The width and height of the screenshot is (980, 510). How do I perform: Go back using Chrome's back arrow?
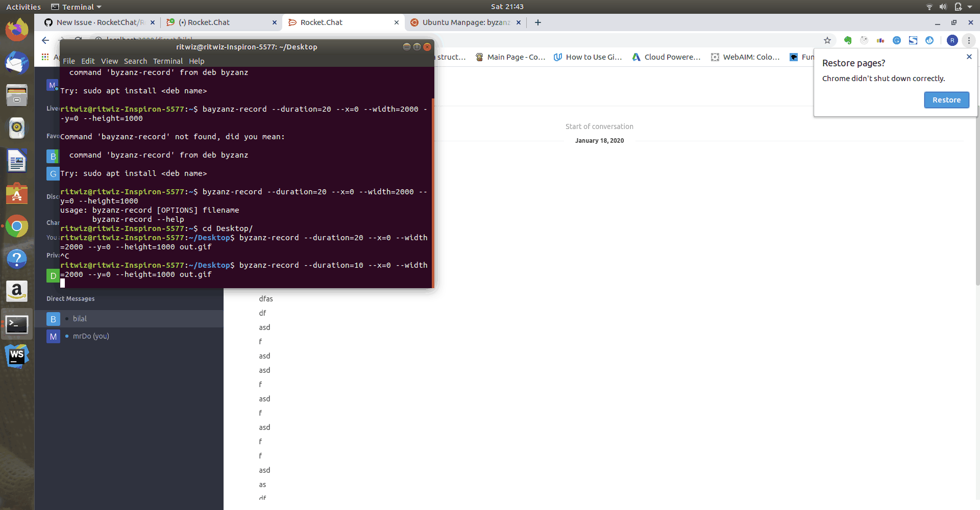pyautogui.click(x=45, y=40)
